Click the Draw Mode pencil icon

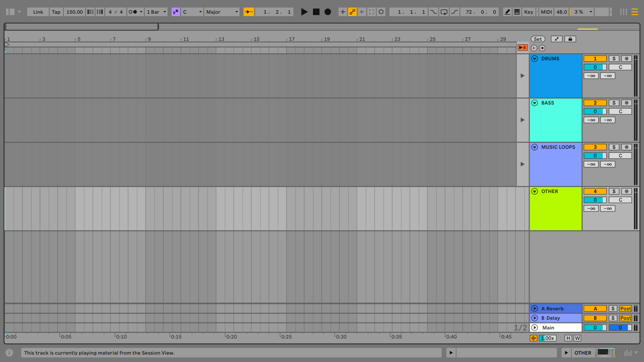point(507,12)
